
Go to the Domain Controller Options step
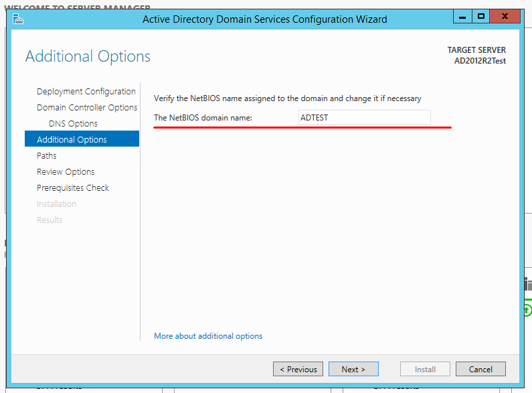[x=87, y=108]
